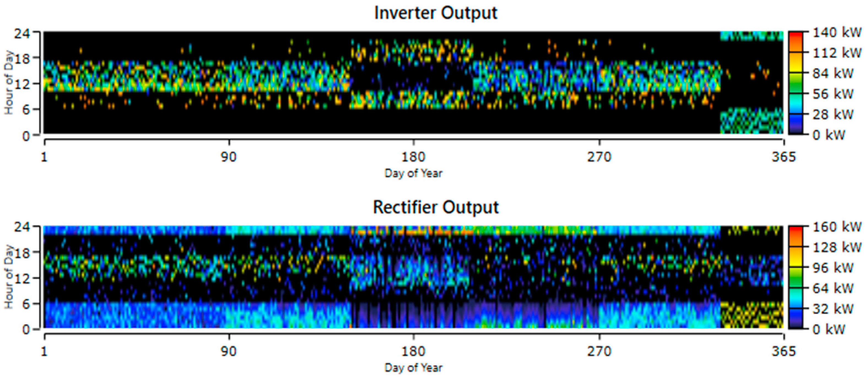Click the 28 kW legend label
The image size is (868, 381).
(x=833, y=115)
